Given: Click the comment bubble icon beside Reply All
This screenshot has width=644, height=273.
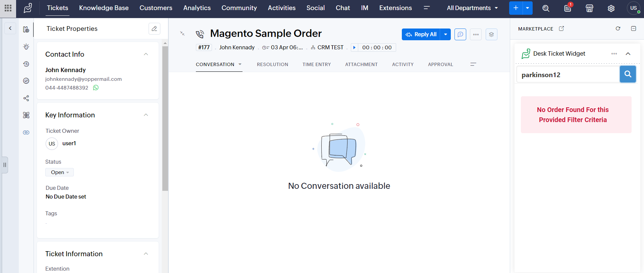Looking at the screenshot, I should tap(460, 35).
